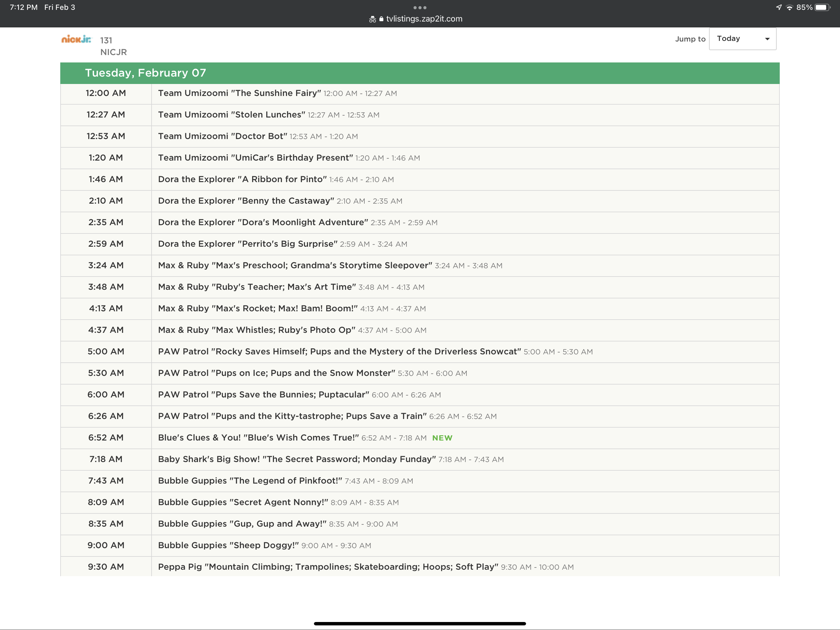Click the 6:52 AM time cell
Image resolution: width=840 pixels, height=630 pixels.
106,438
